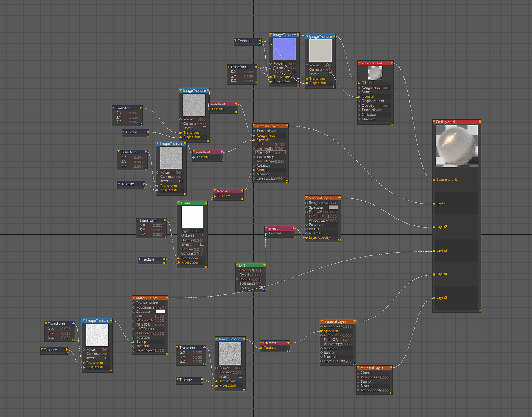Collapse the Material Layer node containing Sheen

[359, 368]
